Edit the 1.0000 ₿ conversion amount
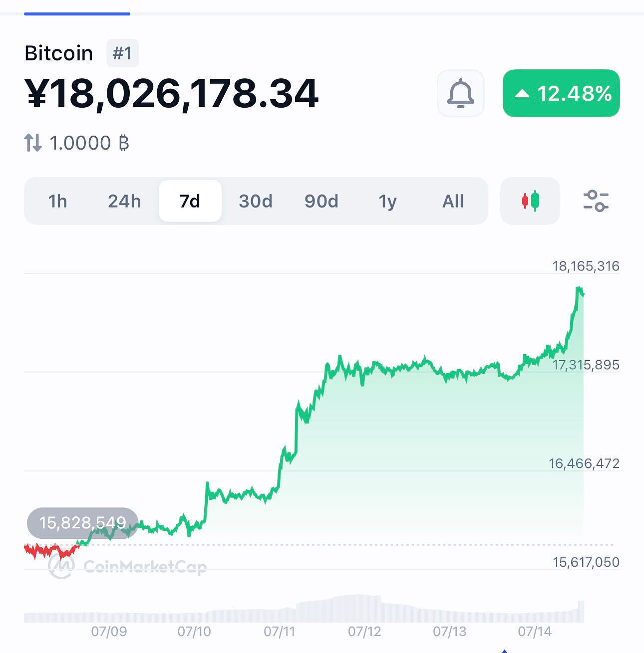This screenshot has width=644, height=653. 89,143
